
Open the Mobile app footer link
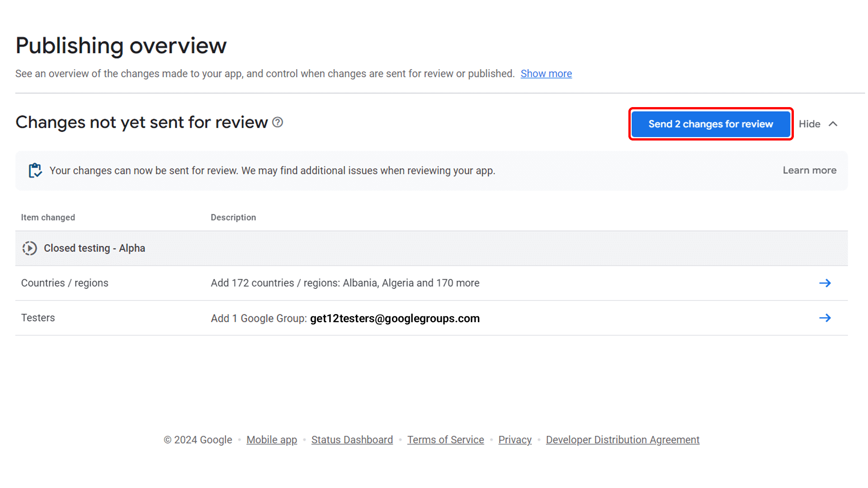click(x=272, y=439)
